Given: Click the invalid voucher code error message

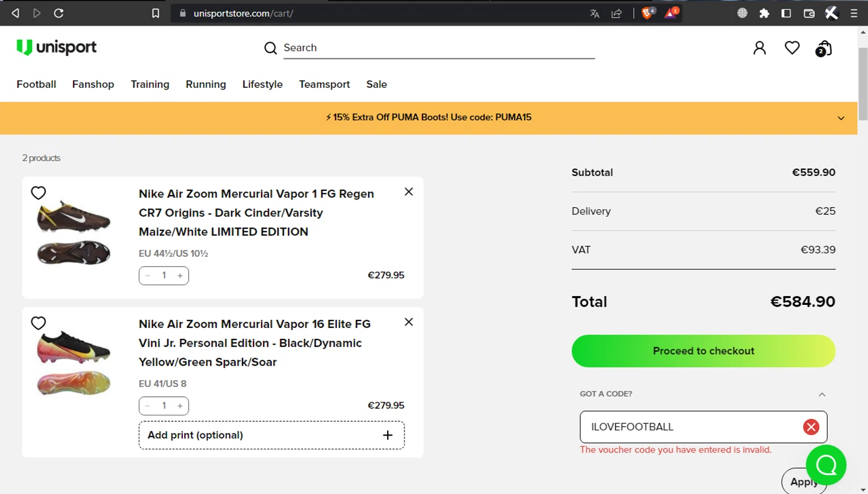Looking at the screenshot, I should coord(675,450).
